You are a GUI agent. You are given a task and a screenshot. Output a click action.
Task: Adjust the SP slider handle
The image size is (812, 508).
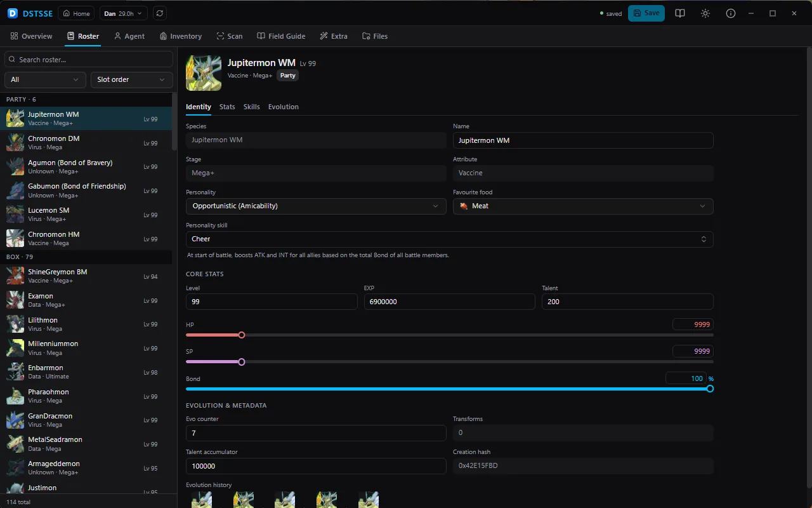(x=241, y=362)
